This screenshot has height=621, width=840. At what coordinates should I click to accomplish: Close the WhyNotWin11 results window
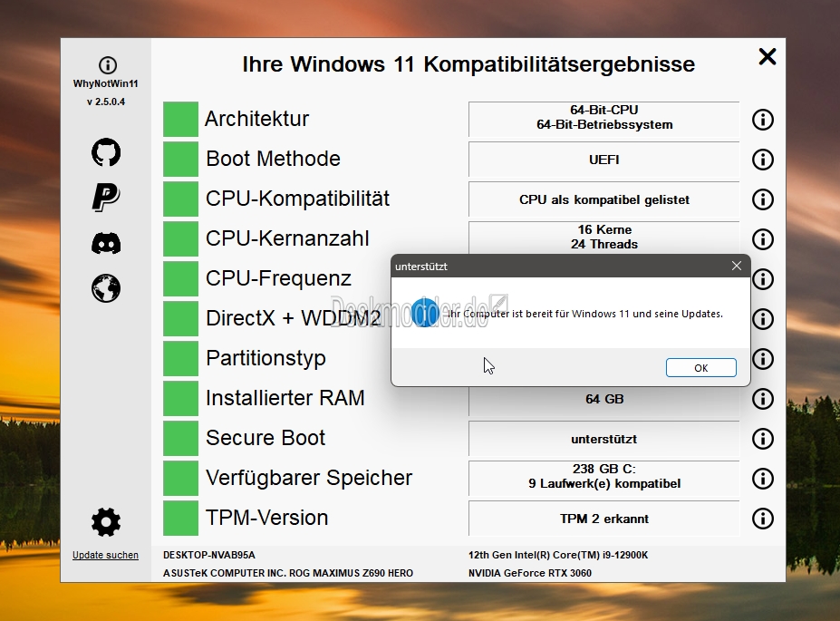(x=768, y=56)
